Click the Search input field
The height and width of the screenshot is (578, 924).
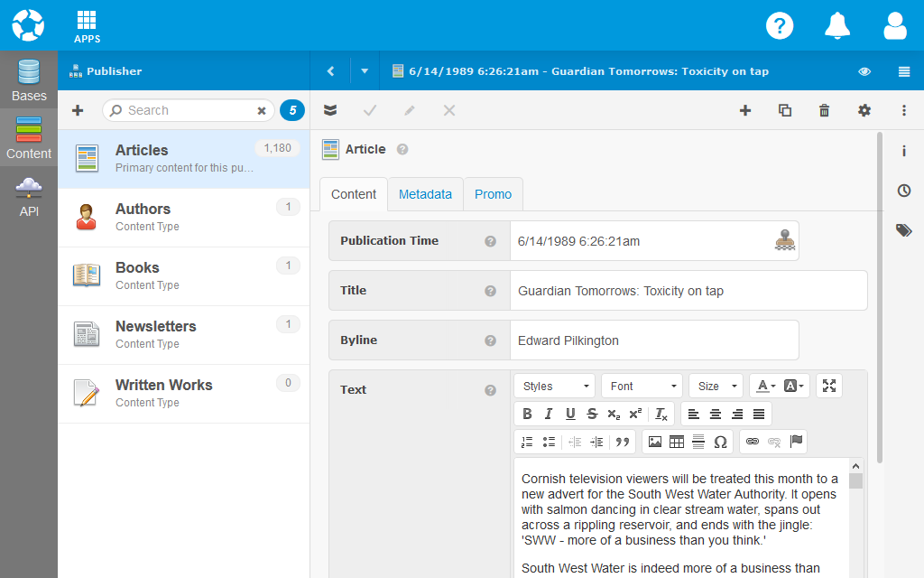pyautogui.click(x=189, y=110)
